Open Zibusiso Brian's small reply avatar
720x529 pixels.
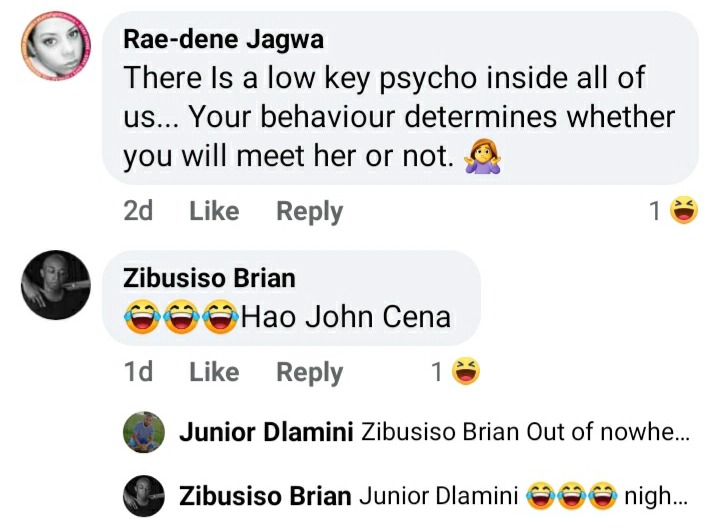(144, 496)
